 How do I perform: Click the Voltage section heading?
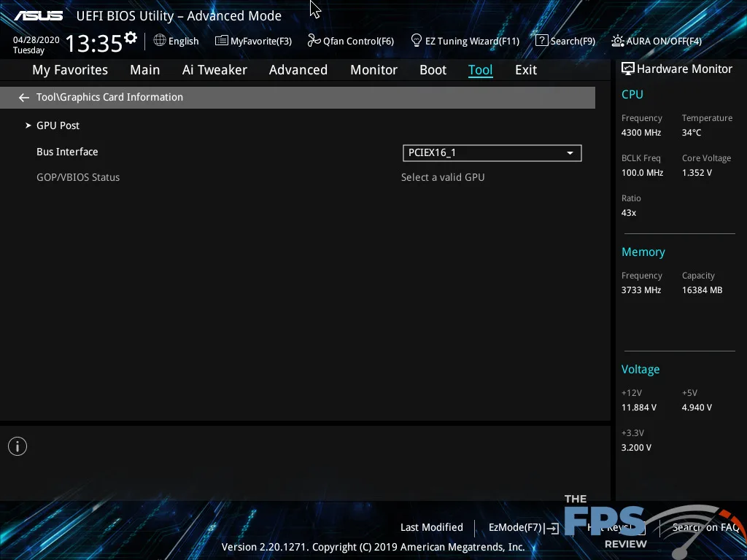click(640, 370)
